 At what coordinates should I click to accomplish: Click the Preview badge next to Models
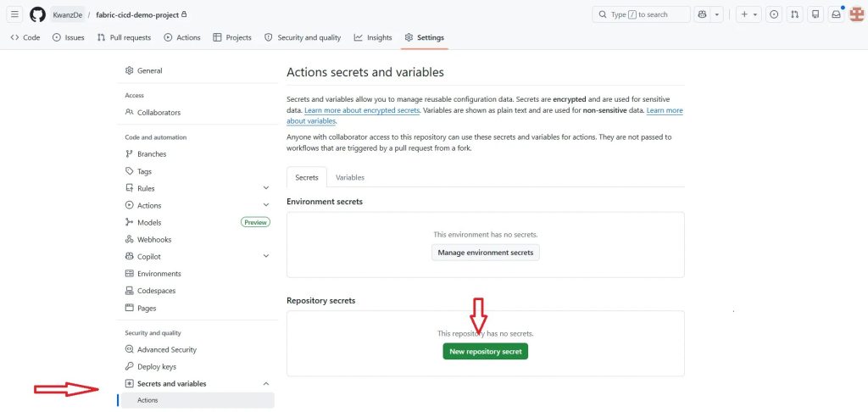255,223
